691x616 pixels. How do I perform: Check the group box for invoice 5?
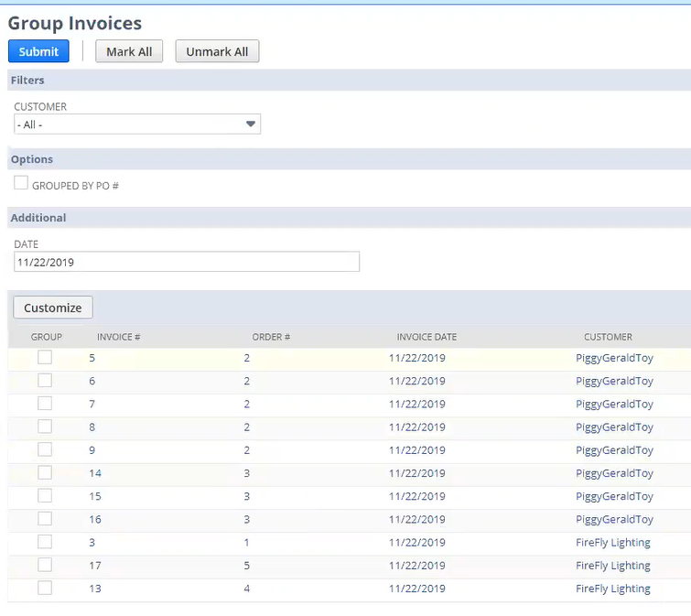click(45, 357)
